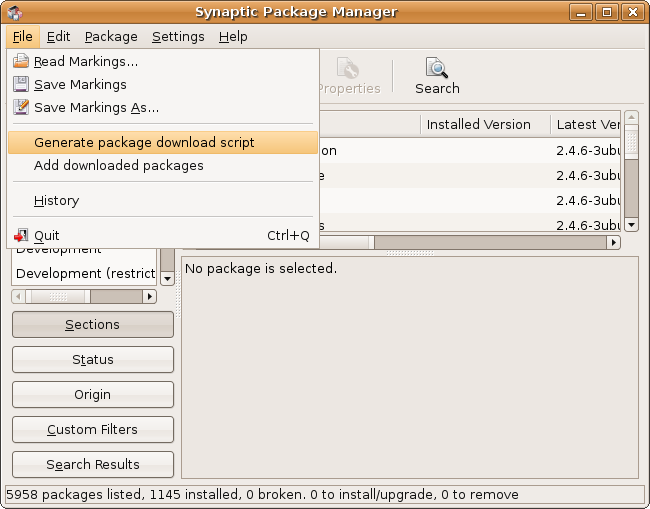650x509 pixels.
Task: Click the Properties toolbar icon
Action: tap(347, 68)
